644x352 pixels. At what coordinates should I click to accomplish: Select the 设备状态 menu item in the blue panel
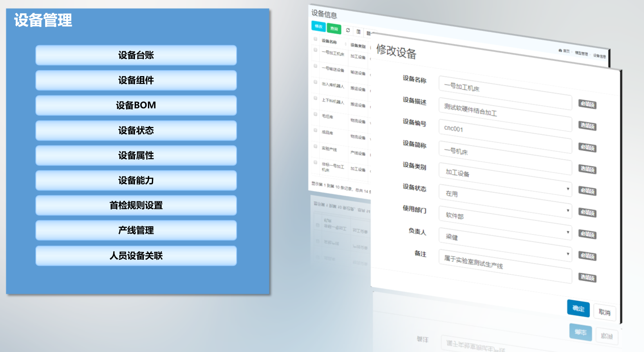pyautogui.click(x=136, y=130)
